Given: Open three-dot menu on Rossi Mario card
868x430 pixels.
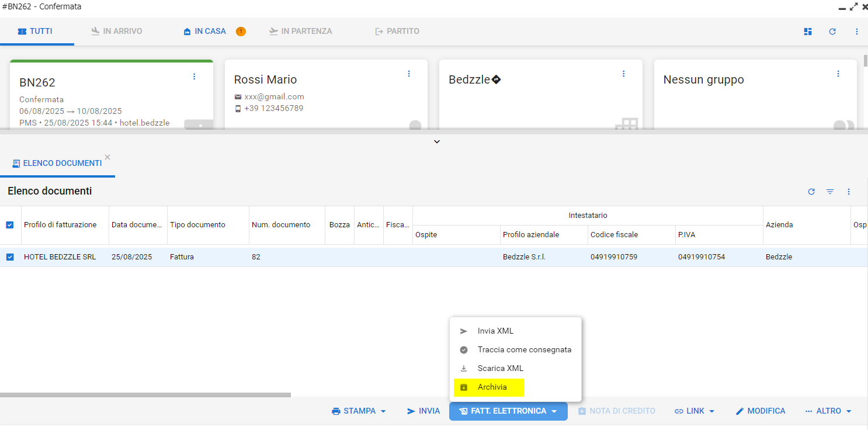Looking at the screenshot, I should pyautogui.click(x=409, y=74).
